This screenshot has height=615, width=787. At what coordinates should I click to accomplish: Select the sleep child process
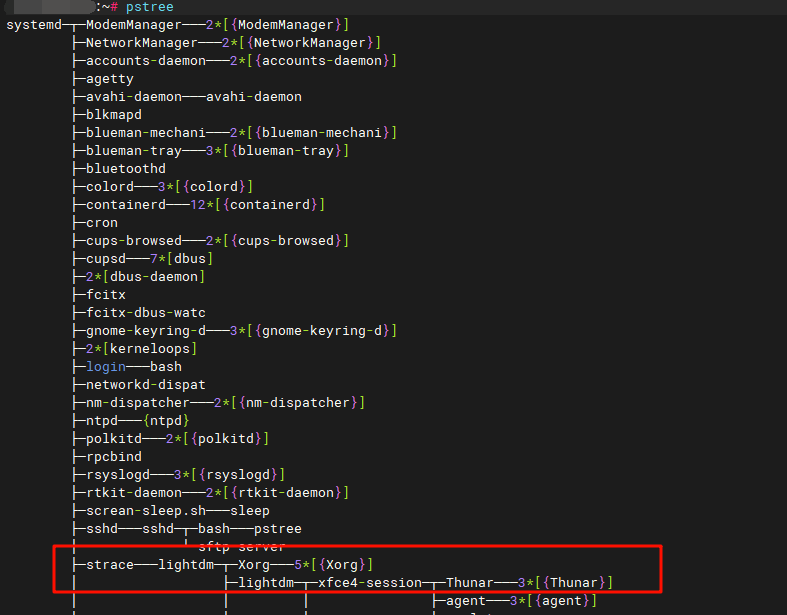(x=249, y=511)
